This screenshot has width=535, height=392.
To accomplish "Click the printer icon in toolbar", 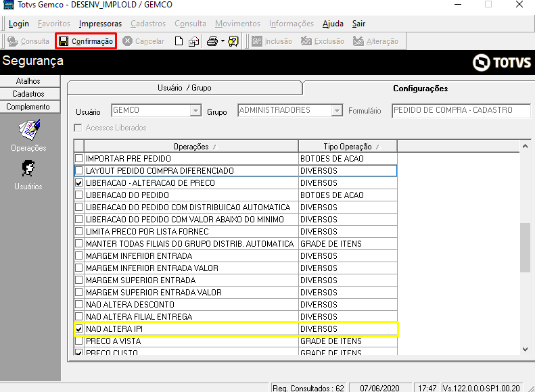I will coord(212,41).
